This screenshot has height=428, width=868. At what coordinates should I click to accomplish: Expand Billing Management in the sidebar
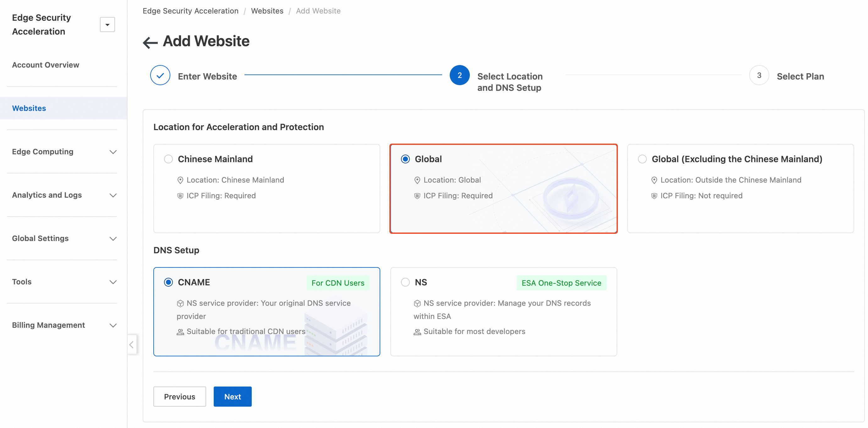[x=113, y=325]
